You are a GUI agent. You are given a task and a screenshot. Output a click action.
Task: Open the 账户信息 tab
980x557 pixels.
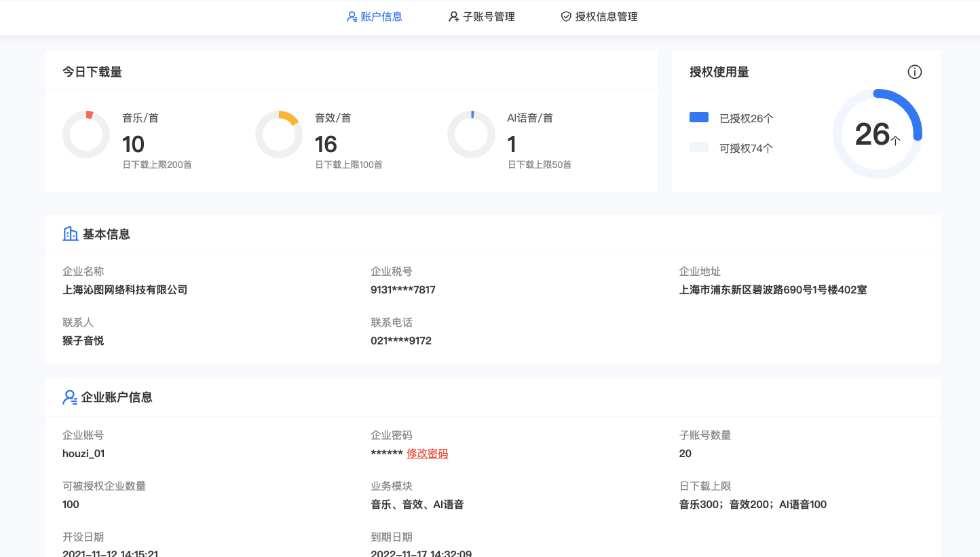(375, 17)
